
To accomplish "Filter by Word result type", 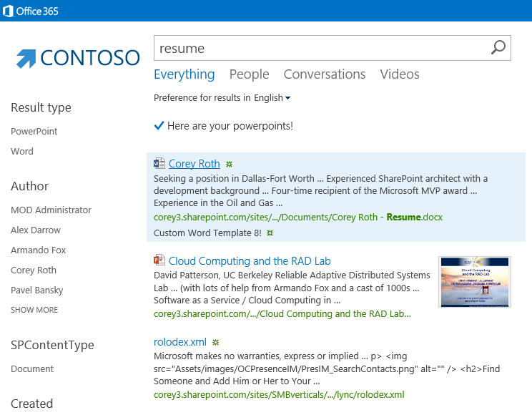I will pos(22,152).
